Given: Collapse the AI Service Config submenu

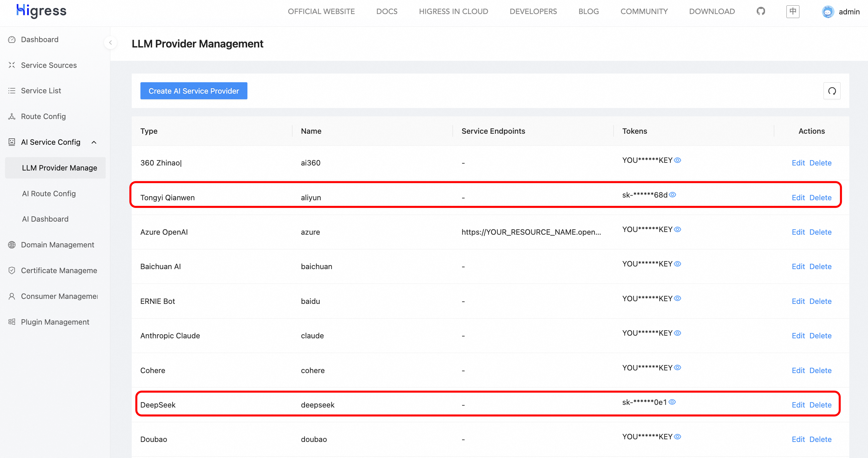Looking at the screenshot, I should coord(94,142).
